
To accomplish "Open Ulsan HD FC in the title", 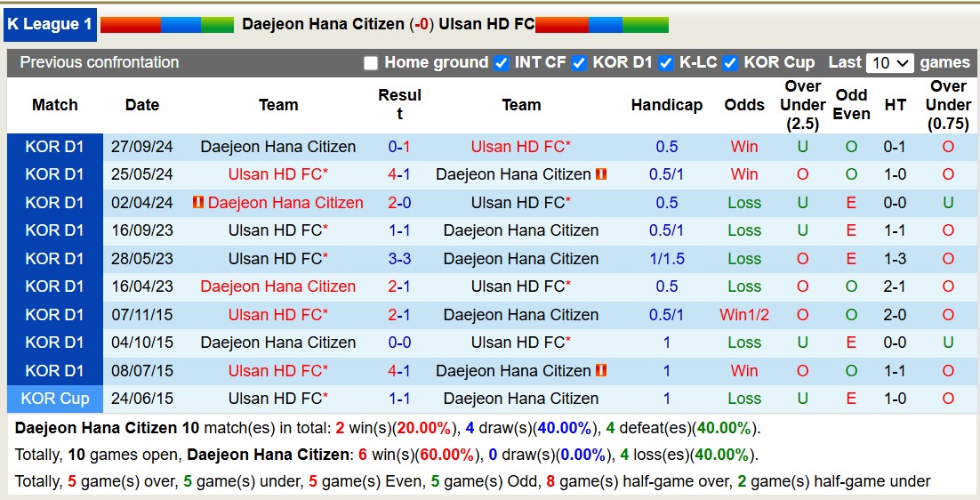I will tap(486, 24).
